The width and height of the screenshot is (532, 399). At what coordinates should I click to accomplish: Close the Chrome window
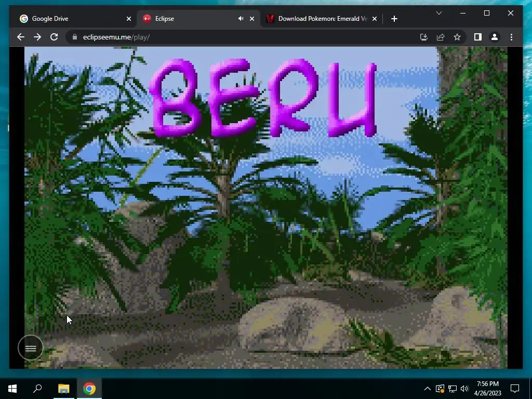click(511, 13)
